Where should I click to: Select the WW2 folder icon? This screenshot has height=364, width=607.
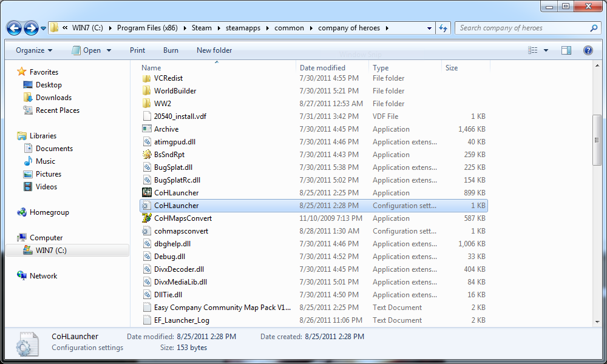pos(147,104)
